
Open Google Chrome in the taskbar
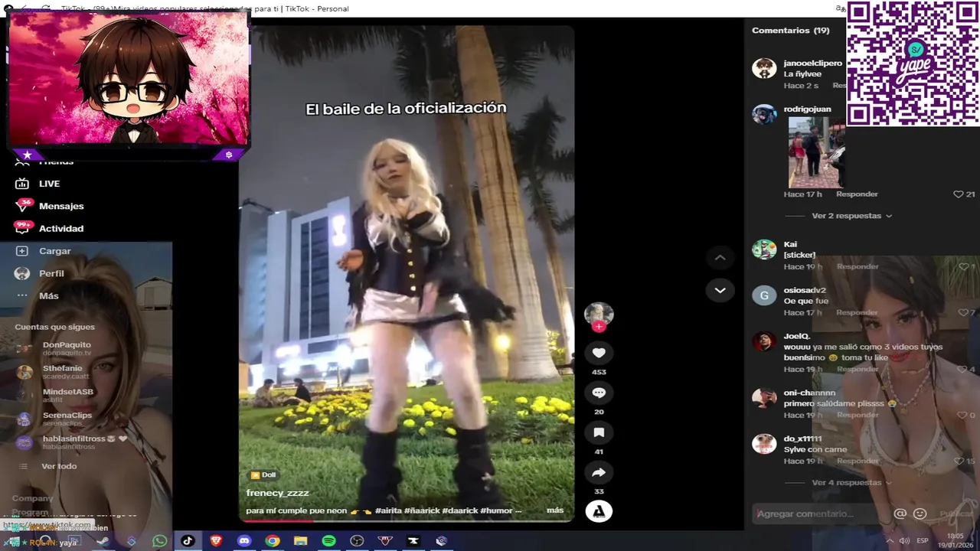click(273, 541)
